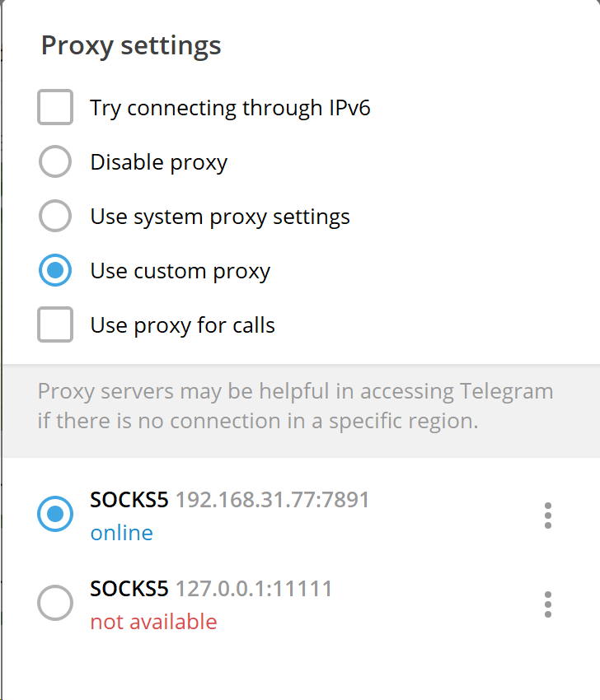Click the red "not available" status text
Screen dimensions: 600x700
[x=153, y=622]
